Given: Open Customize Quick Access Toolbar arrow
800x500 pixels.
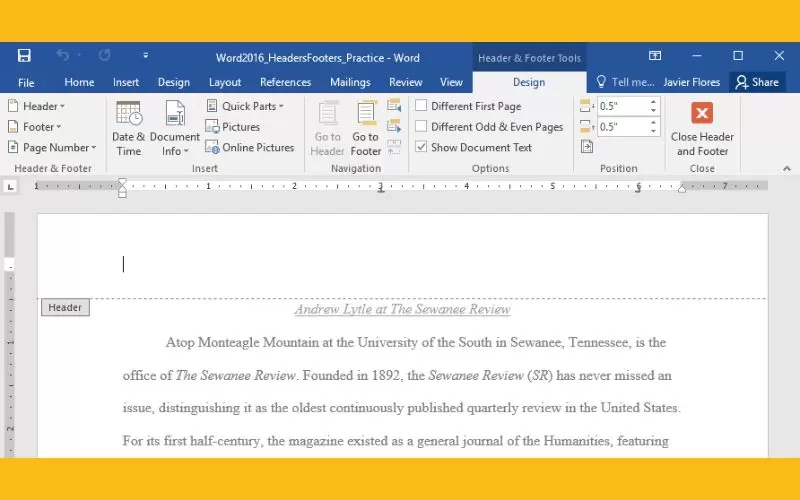Looking at the screenshot, I should pos(145,55).
